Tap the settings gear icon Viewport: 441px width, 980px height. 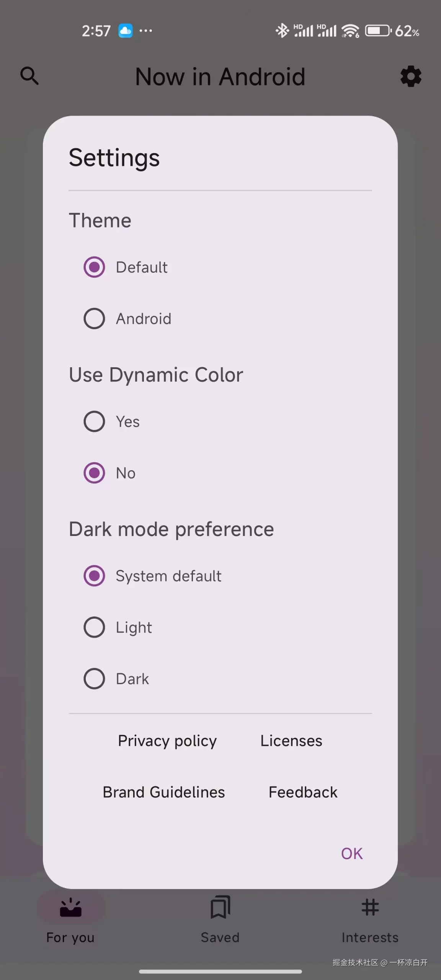click(411, 76)
